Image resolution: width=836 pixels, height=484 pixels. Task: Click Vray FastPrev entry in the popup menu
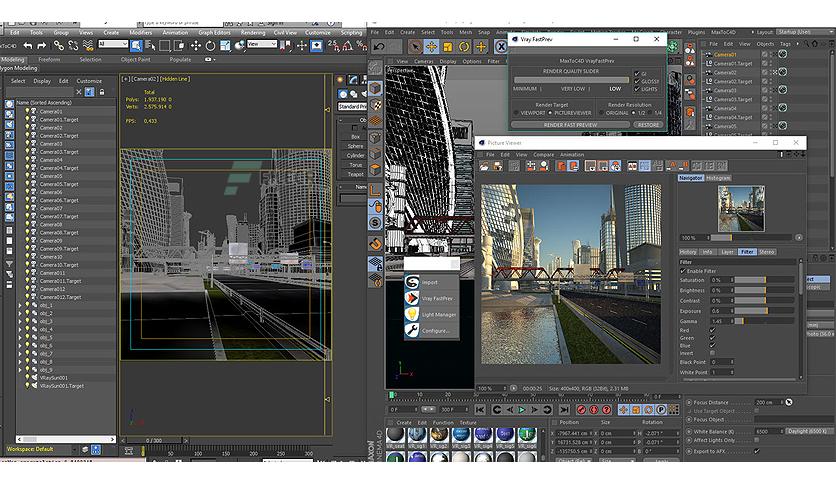coord(431,298)
